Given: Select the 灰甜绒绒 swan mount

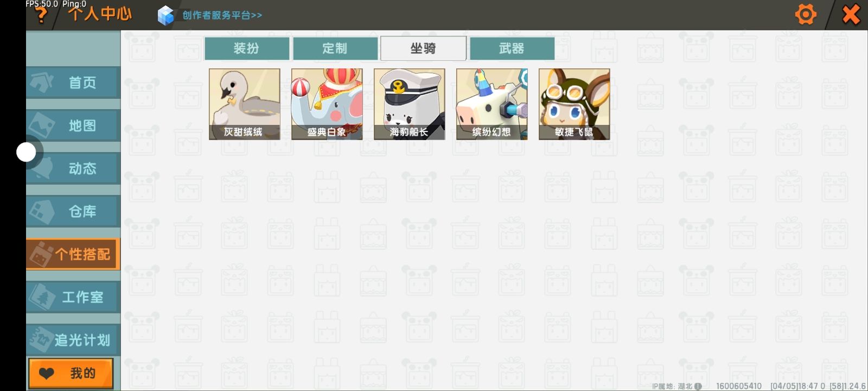Looking at the screenshot, I should coord(245,104).
